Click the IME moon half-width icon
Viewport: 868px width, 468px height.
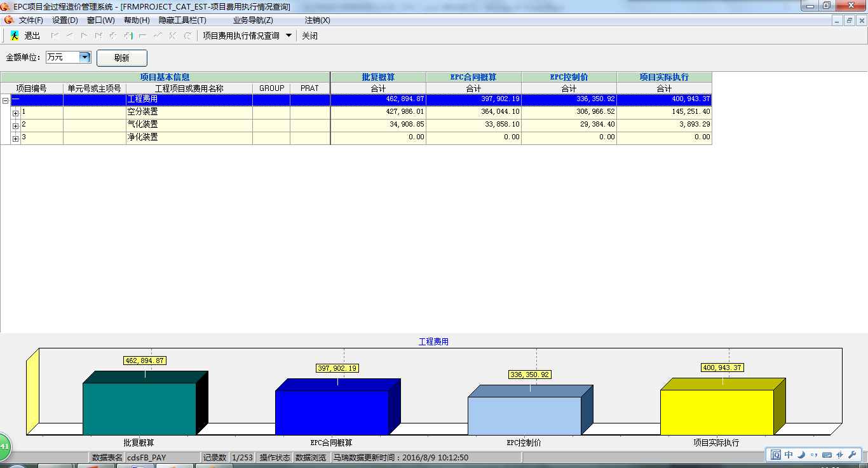pos(801,455)
